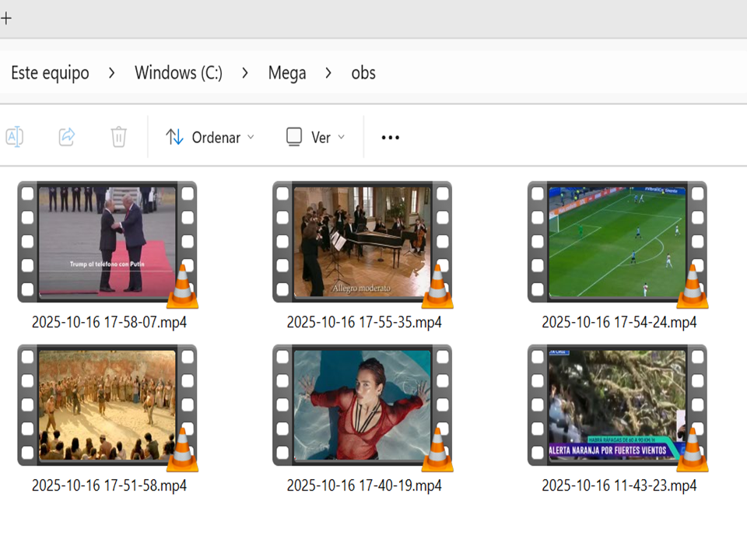
Task: Select the orchestra video 17-55-35 thumbnail
Action: click(x=362, y=243)
